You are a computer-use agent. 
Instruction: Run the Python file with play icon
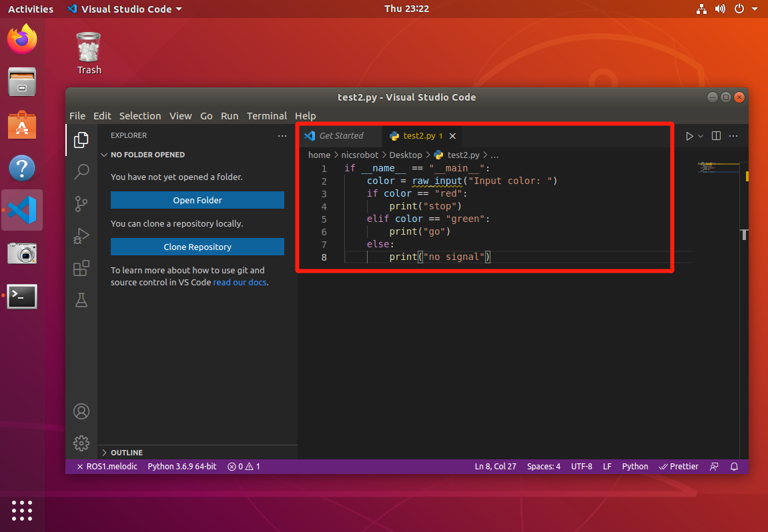coord(689,136)
